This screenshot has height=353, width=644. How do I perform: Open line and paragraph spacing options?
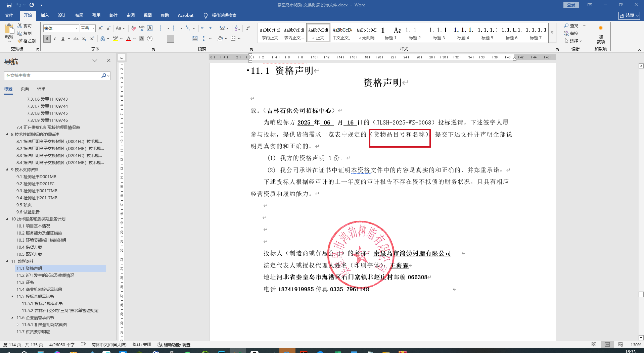tap(205, 39)
